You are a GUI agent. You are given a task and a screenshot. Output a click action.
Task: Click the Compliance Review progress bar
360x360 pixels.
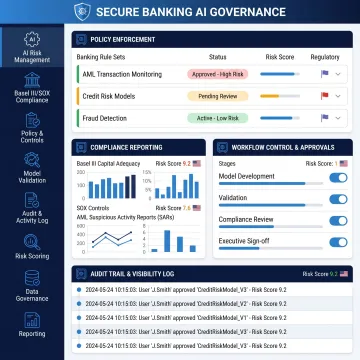tap(271, 226)
